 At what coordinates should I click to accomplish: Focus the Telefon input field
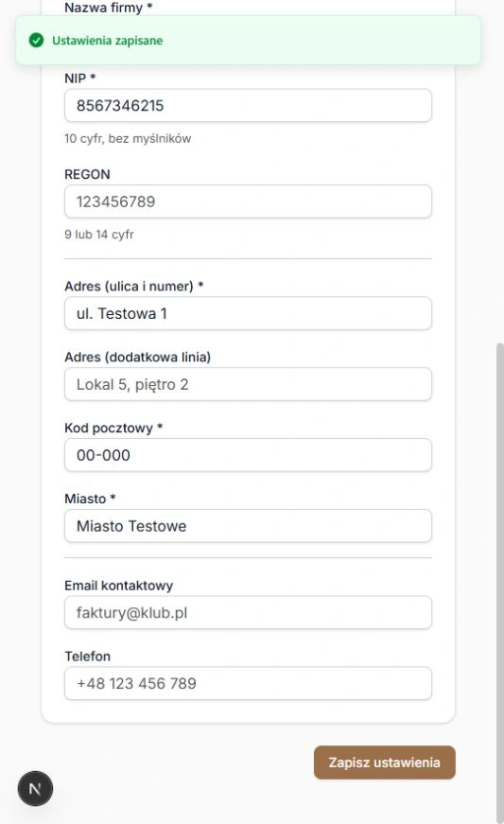(248, 683)
